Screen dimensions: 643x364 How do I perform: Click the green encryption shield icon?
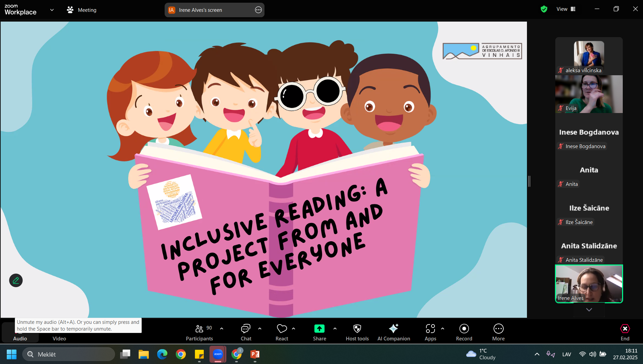(x=544, y=9)
